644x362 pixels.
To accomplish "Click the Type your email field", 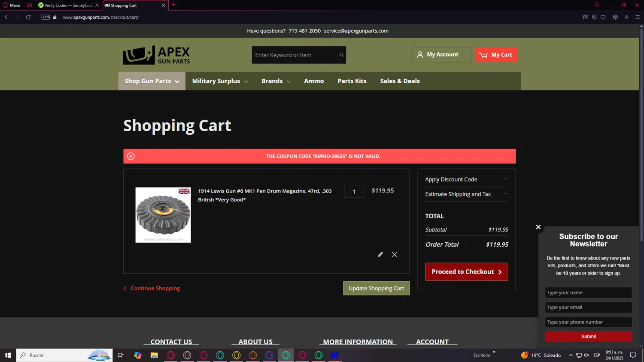I will point(588,308).
